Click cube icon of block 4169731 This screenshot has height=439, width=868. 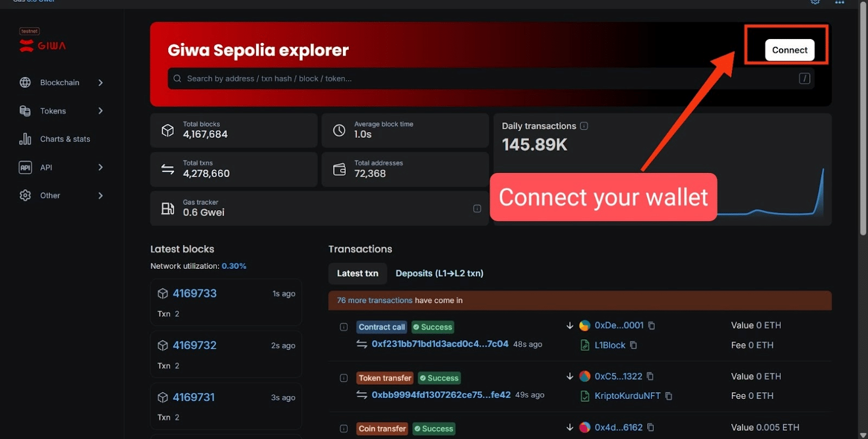pos(163,397)
